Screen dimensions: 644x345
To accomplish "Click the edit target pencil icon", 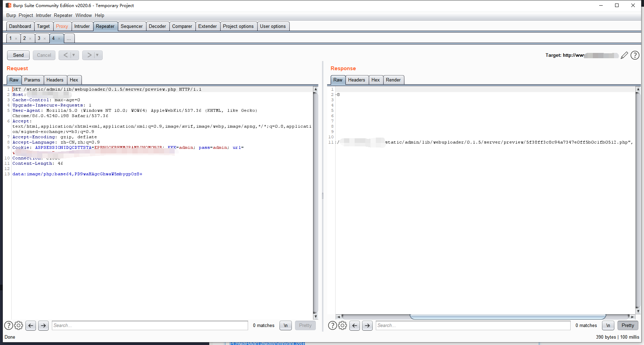I will (x=624, y=55).
